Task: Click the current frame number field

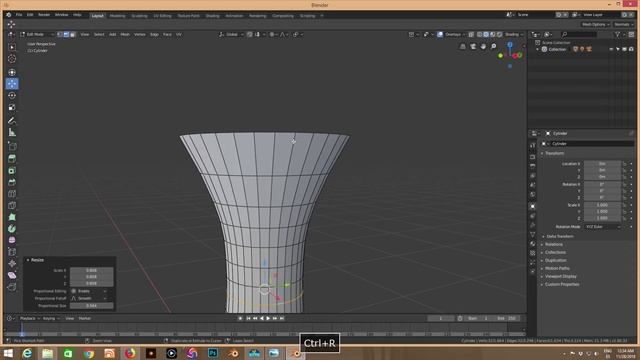Action: (x=441, y=318)
